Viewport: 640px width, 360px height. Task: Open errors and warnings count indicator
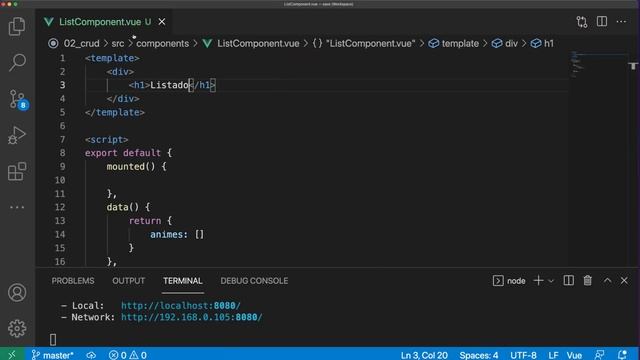point(128,355)
